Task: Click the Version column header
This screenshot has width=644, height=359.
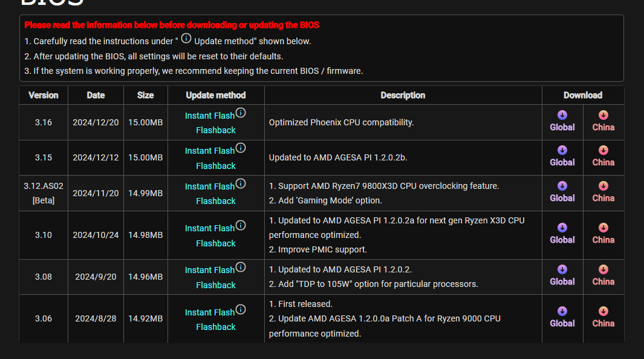Action: click(x=44, y=95)
